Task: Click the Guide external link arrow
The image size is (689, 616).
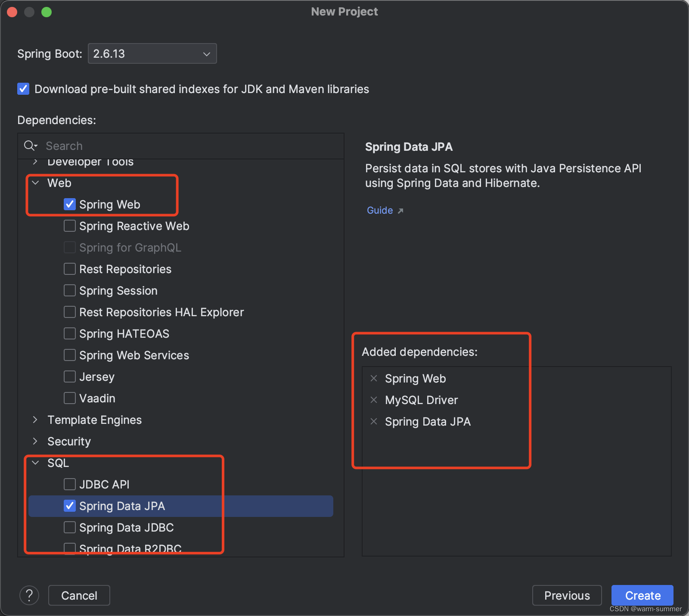Action: 400,211
